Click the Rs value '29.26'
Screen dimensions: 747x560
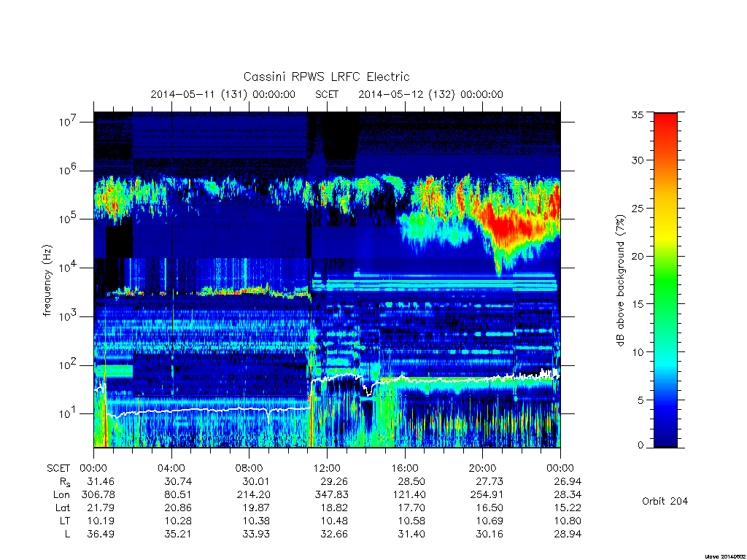334,481
